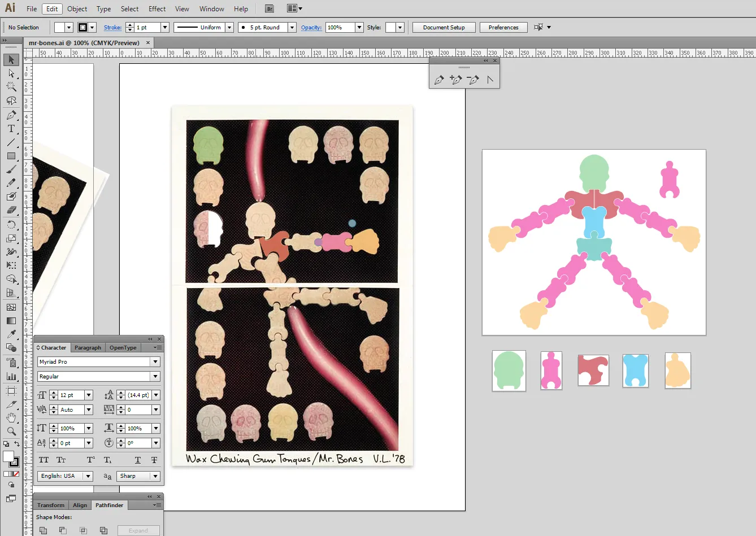Choose the Rectangle tool
Screen dimensions: 756x536
pyautogui.click(x=11, y=156)
